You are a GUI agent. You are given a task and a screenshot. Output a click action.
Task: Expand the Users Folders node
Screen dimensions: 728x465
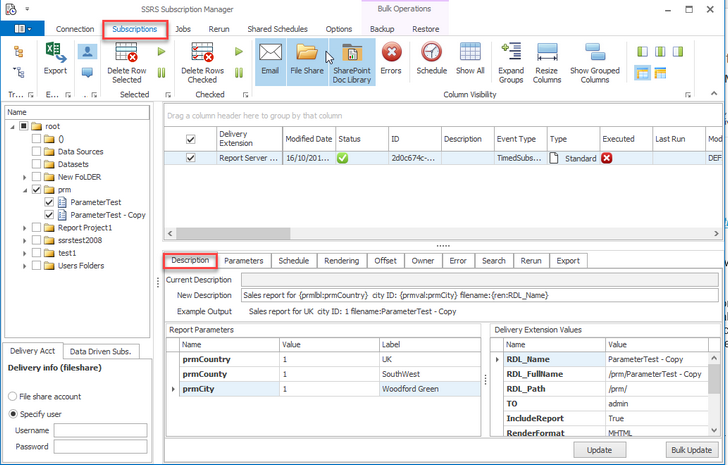pyautogui.click(x=25, y=266)
